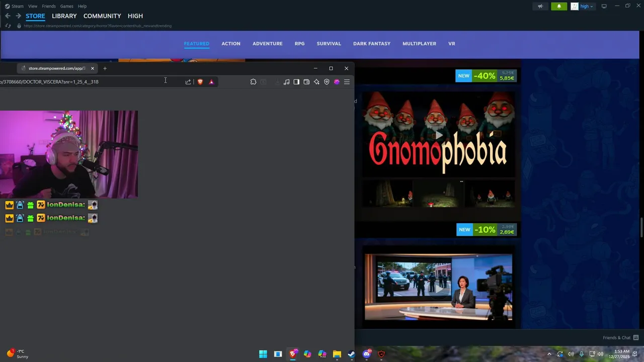Open Steam announcements megaphone icon
The height and width of the screenshot is (362, 644).
[540, 6]
